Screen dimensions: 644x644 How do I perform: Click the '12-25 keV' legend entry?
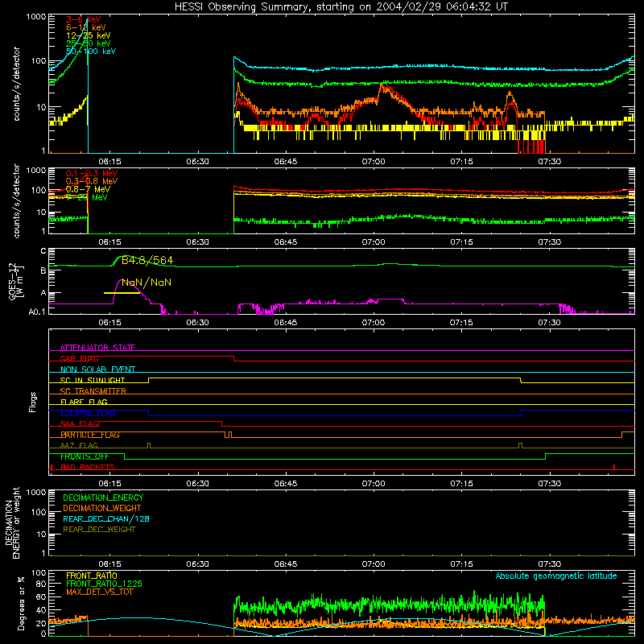coord(89,35)
